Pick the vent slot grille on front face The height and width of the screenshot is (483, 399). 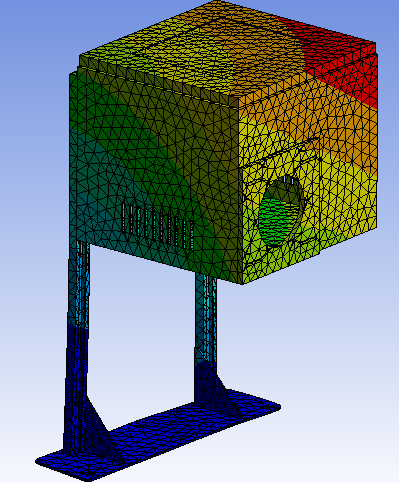[x=157, y=227]
